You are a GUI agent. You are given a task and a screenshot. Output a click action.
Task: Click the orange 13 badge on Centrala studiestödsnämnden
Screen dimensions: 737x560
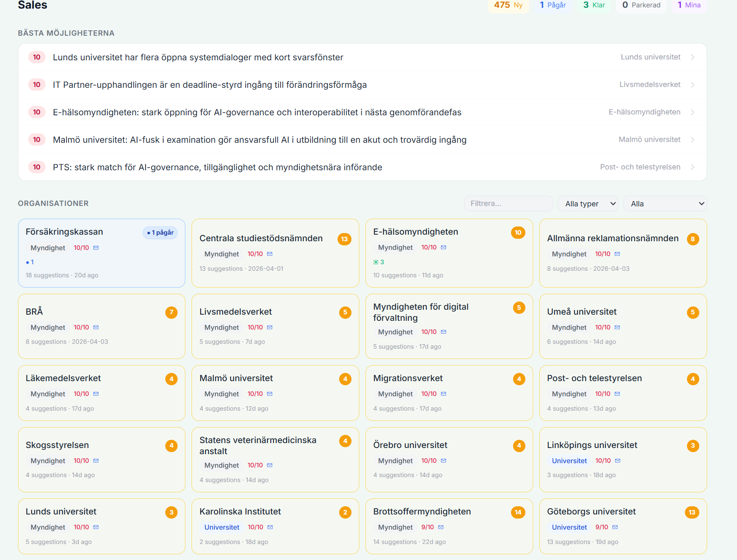(345, 239)
